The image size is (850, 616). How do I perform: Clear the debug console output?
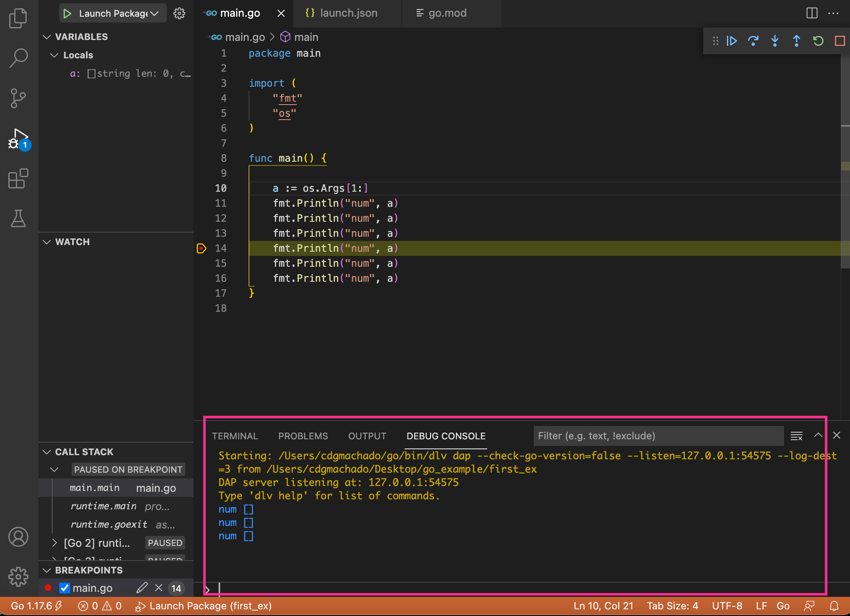pos(797,436)
